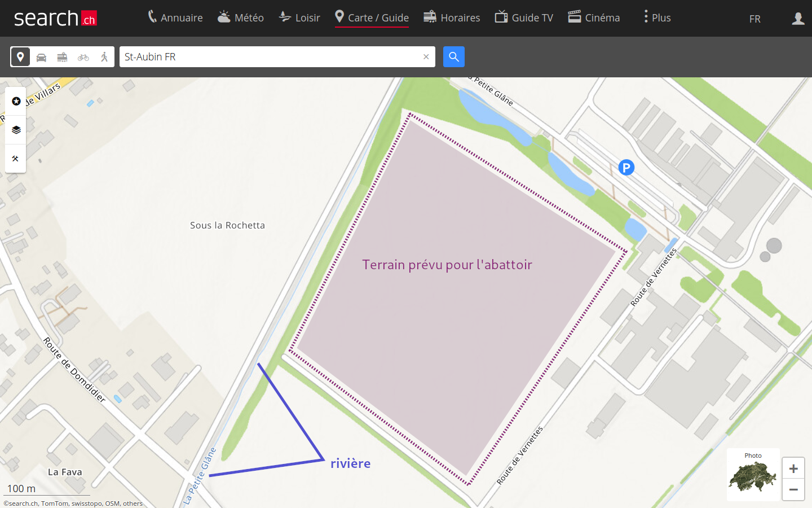Zoom in with the plus button

pos(793,468)
